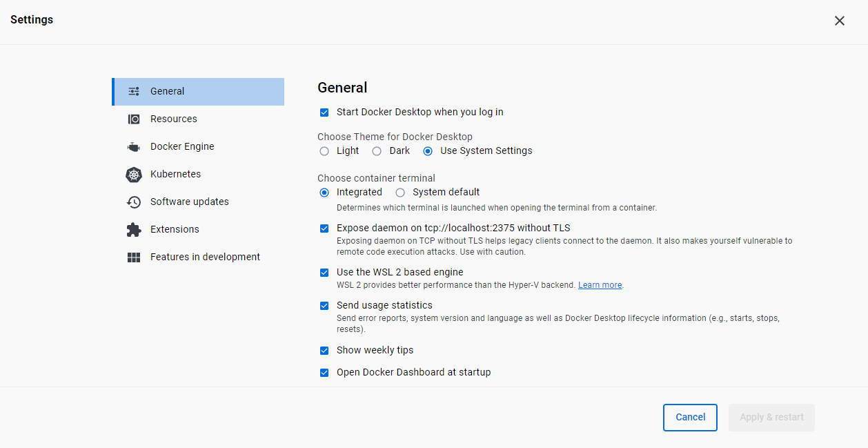Screen dimensions: 868x448
Task: Click the Extensions puzzle piece icon
Action: [x=134, y=229]
